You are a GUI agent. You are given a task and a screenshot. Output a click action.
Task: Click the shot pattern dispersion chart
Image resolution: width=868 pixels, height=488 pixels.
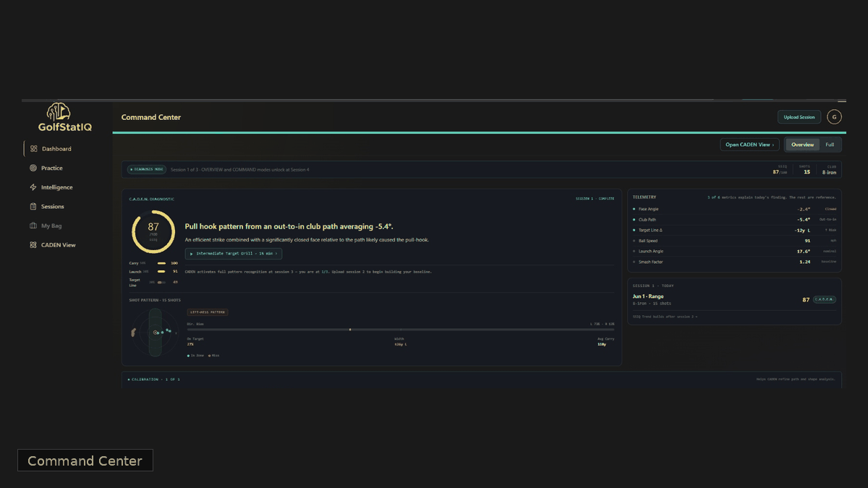point(155,332)
